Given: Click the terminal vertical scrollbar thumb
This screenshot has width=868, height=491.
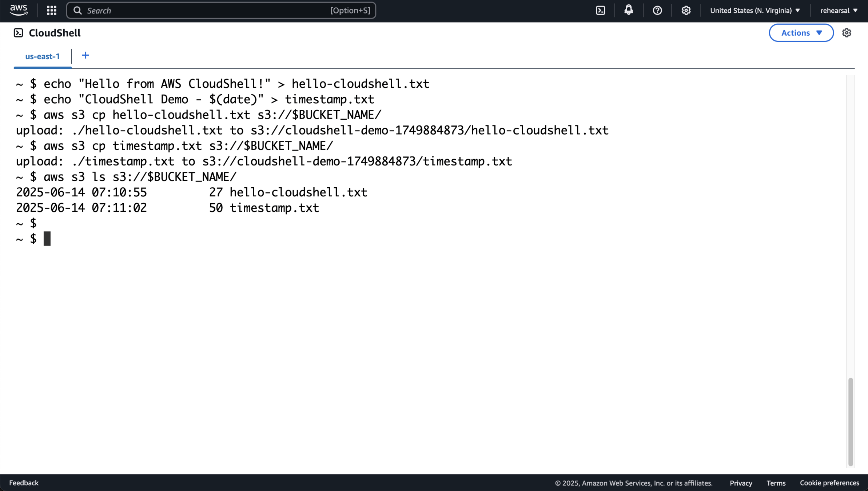Looking at the screenshot, I should click(x=850, y=422).
